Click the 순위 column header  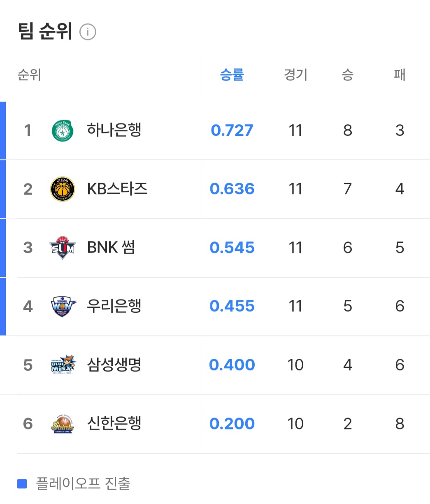click(x=29, y=75)
